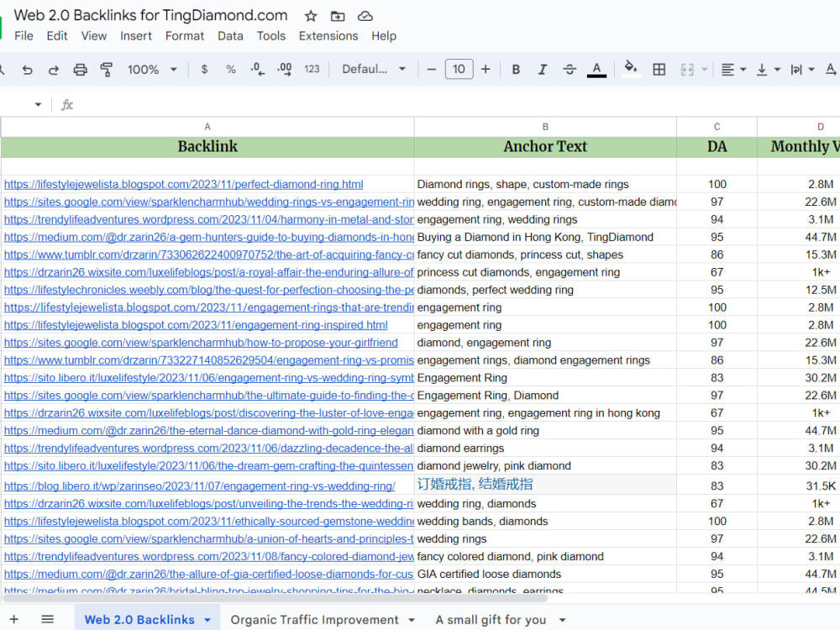Image resolution: width=840 pixels, height=630 pixels.
Task: Select column B header
Action: click(x=545, y=127)
